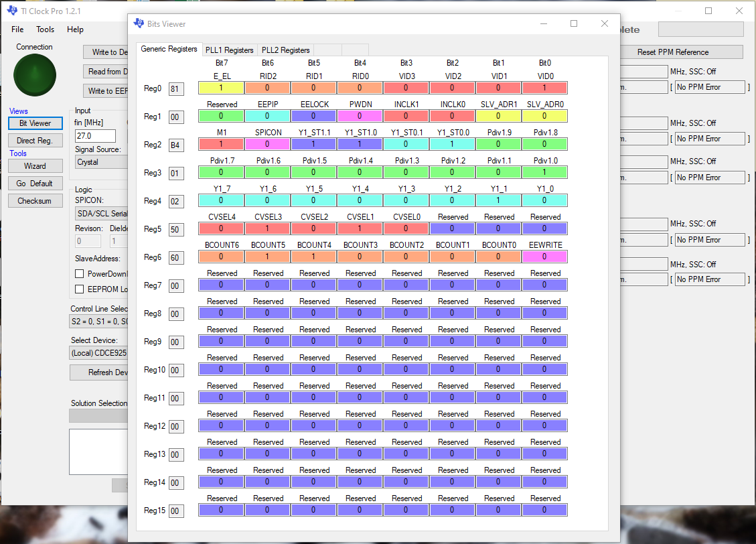Switch to the PLL2 Registers tab
The width and height of the screenshot is (756, 544).
(x=285, y=50)
